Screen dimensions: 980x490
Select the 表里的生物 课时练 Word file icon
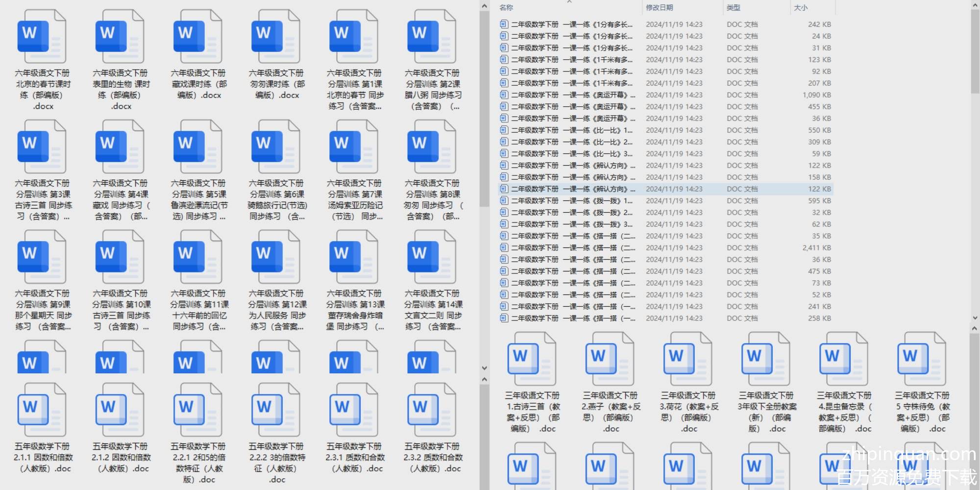[x=120, y=37]
